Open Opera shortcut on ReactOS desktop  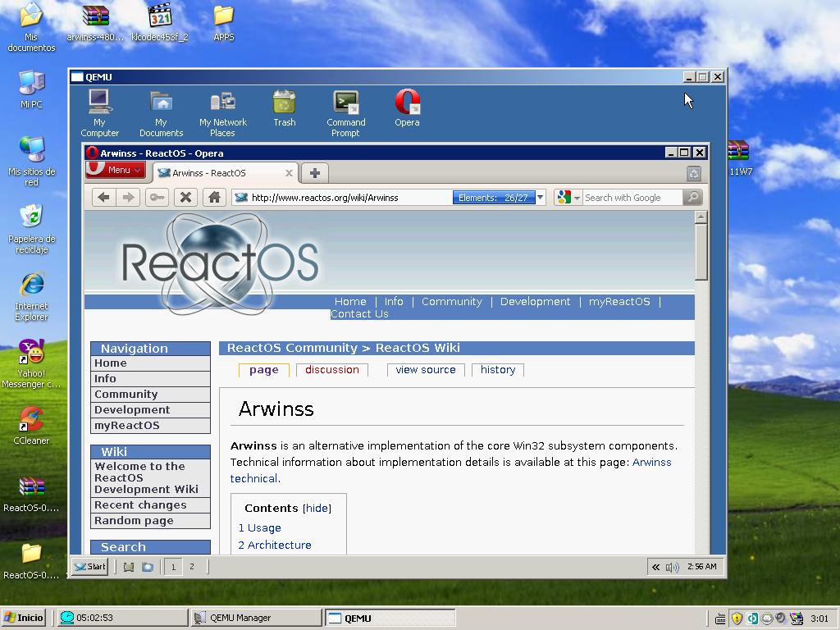[x=407, y=108]
